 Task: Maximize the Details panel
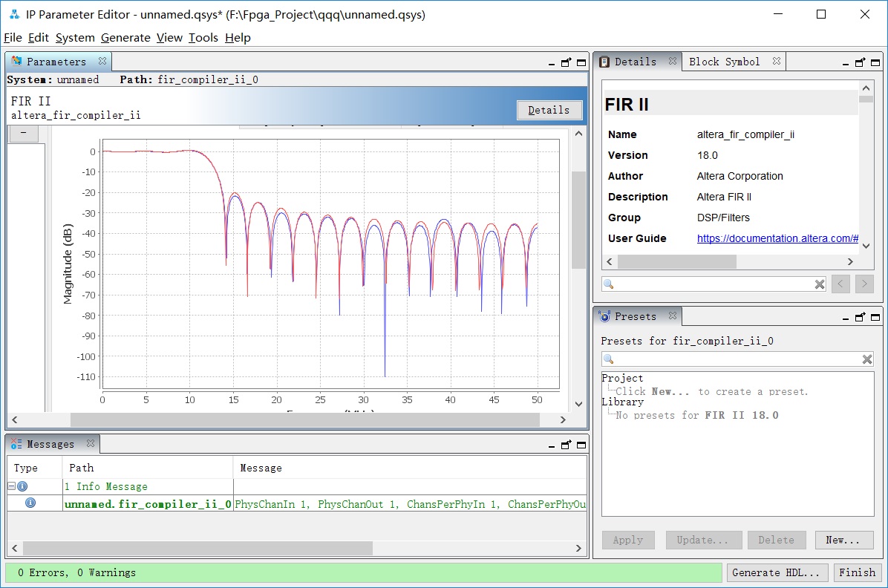coord(875,63)
